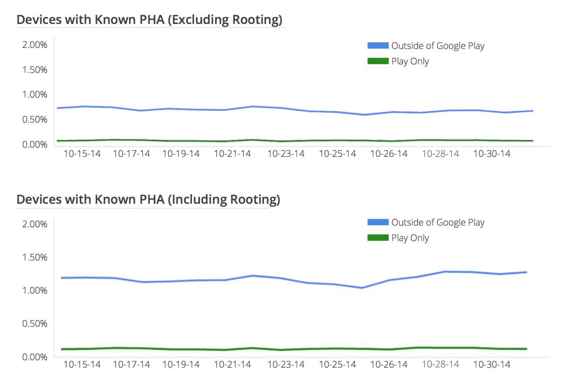The width and height of the screenshot is (575, 392).
Task: Click the 10-28-14 date label in Including Rooting chart
Action: click(440, 364)
